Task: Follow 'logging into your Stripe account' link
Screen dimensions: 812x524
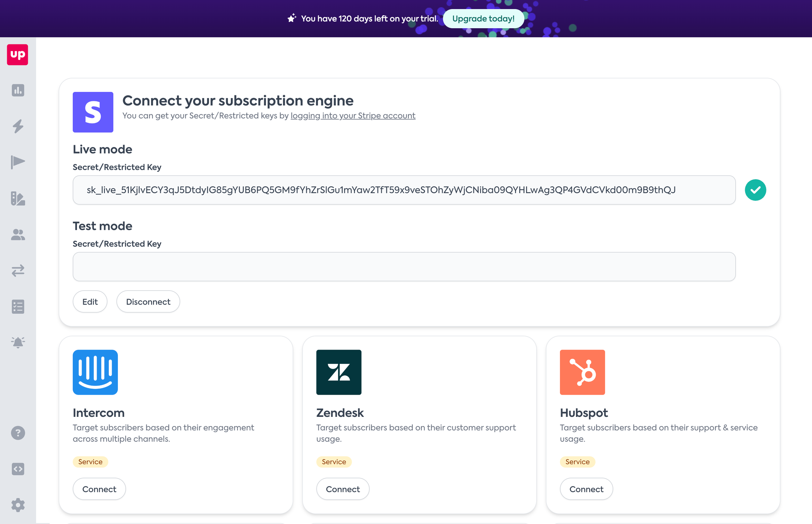Action: (x=353, y=116)
